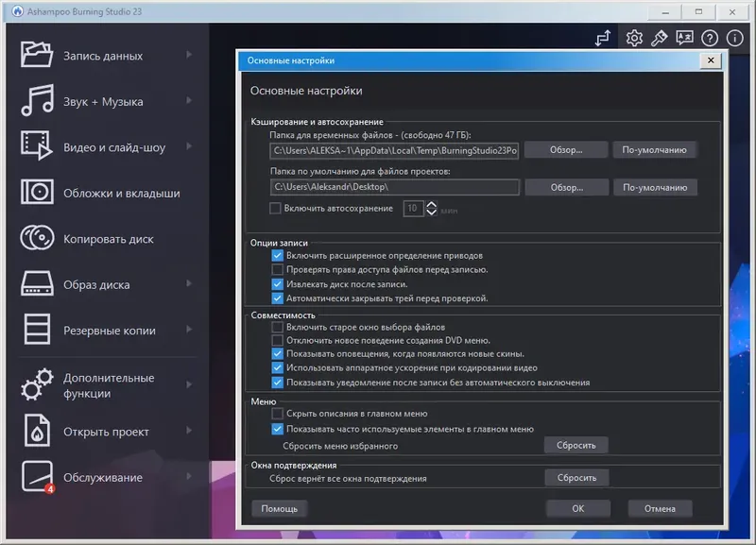
Task: Decrease autosave minutes with down arrow
Action: tap(432, 212)
